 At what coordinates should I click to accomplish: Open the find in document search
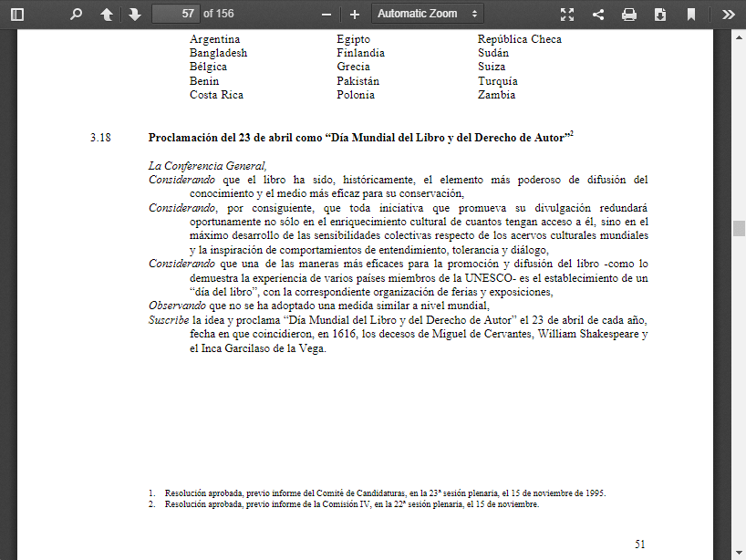(76, 15)
